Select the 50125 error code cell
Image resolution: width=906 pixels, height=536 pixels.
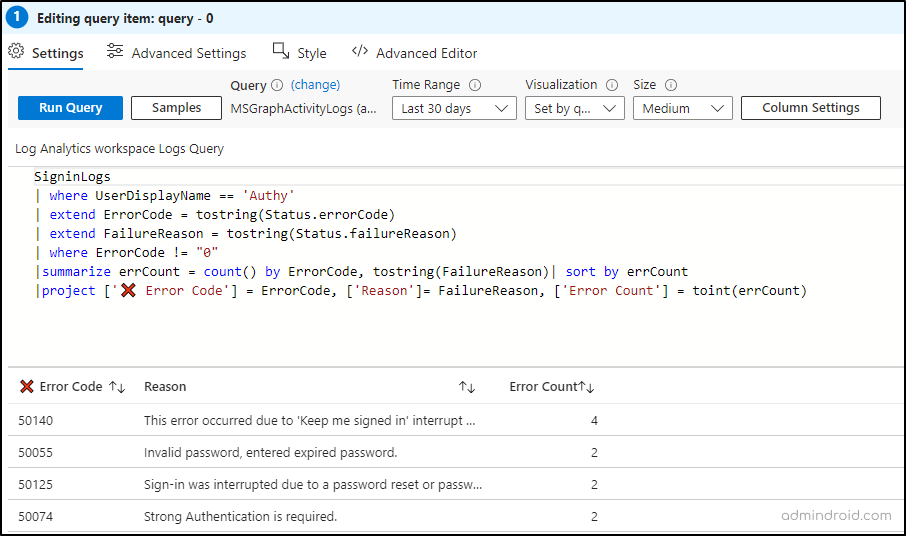[x=35, y=485]
